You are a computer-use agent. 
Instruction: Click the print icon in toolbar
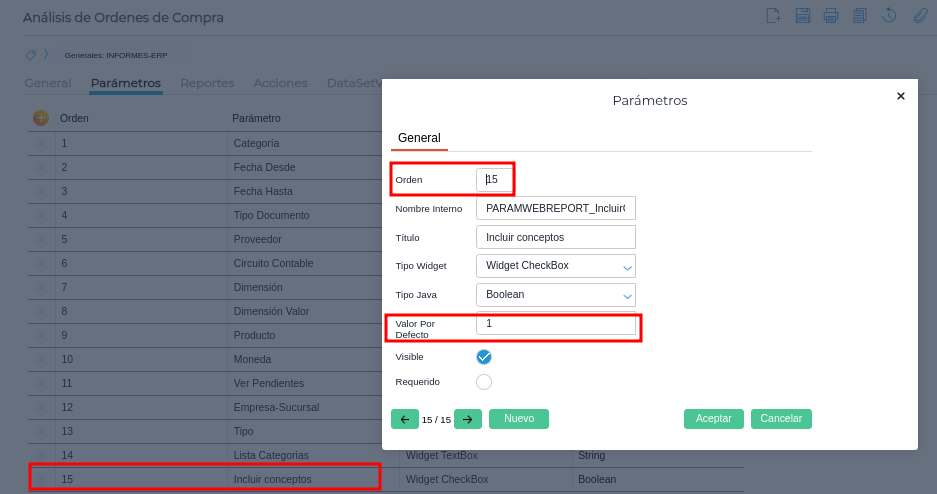point(831,15)
